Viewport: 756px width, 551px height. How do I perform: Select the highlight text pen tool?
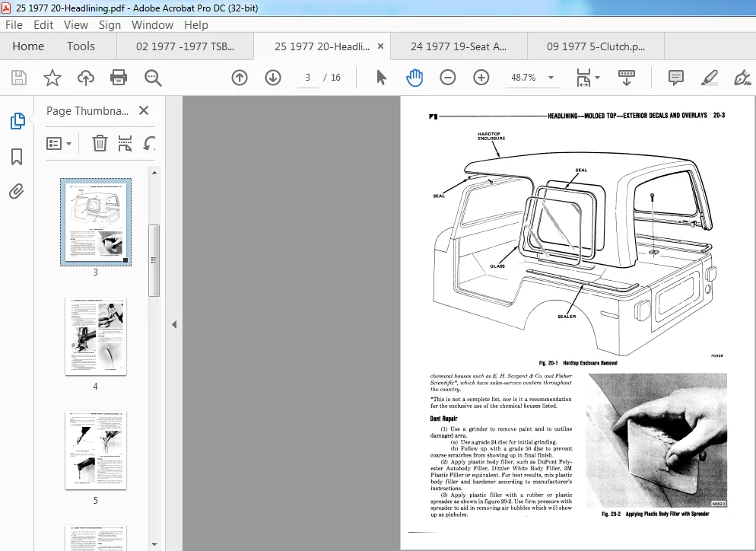[x=710, y=78]
